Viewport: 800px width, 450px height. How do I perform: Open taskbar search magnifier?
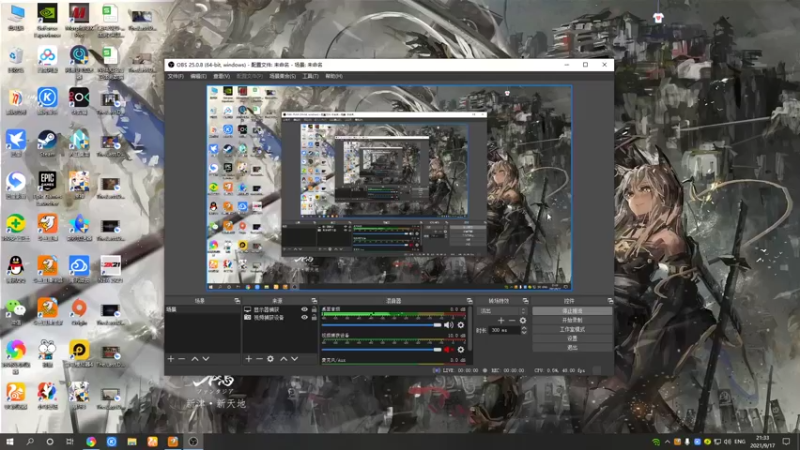click(x=30, y=441)
